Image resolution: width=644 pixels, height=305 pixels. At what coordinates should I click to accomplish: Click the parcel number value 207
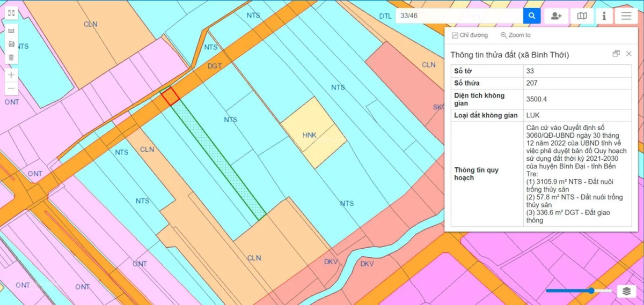pyautogui.click(x=532, y=83)
